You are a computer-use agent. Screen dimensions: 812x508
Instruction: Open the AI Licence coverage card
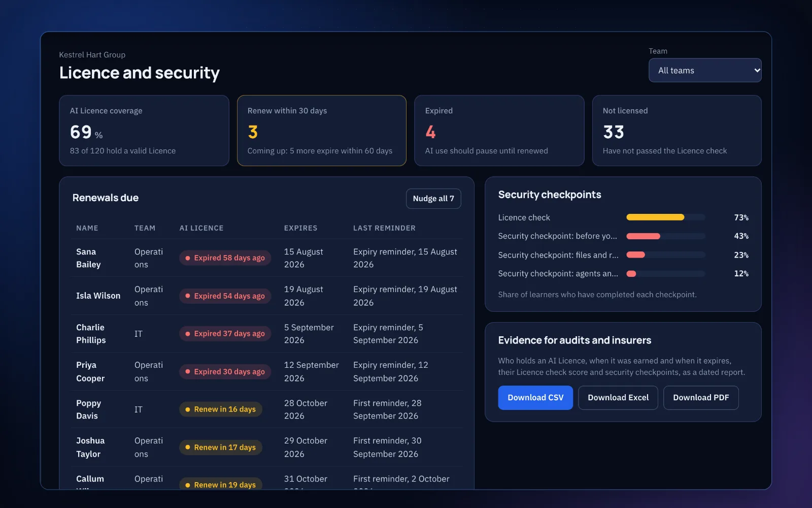[x=144, y=131]
